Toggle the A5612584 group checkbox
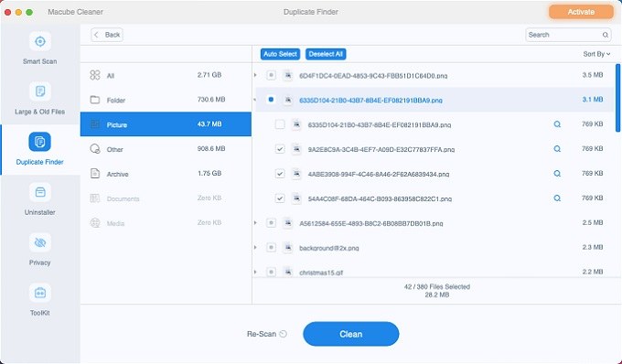The width and height of the screenshot is (622, 364). pyautogui.click(x=271, y=223)
